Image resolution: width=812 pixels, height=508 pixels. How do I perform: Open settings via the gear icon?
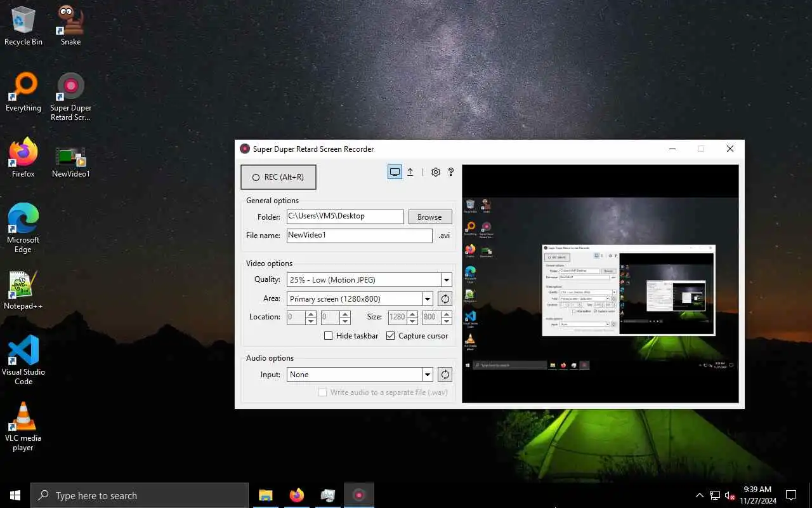click(x=436, y=172)
